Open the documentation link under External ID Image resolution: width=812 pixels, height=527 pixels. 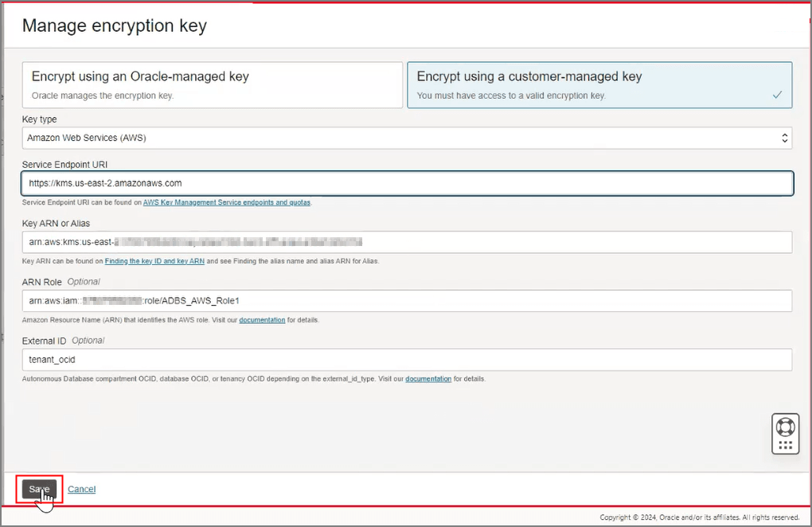(428, 378)
